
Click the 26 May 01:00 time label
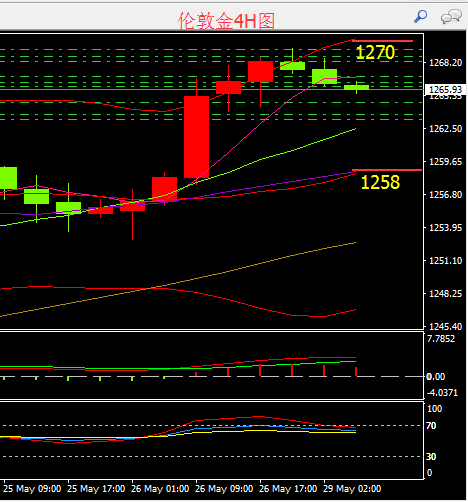point(160,489)
